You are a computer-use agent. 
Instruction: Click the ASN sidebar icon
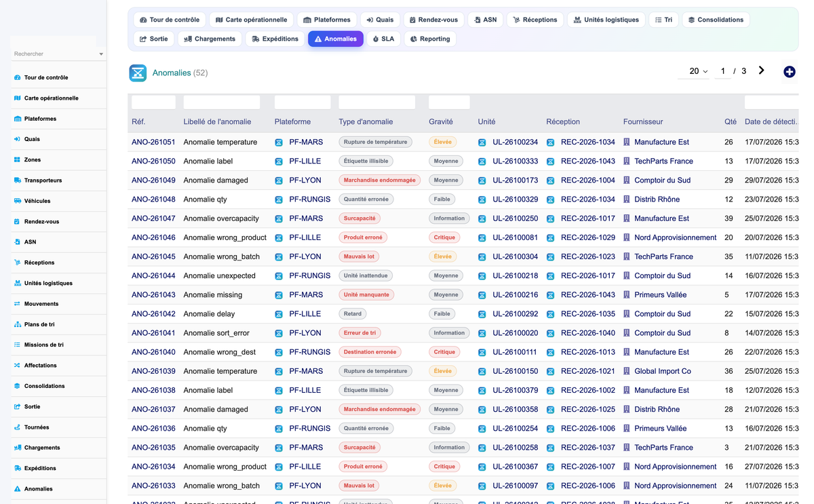(17, 242)
